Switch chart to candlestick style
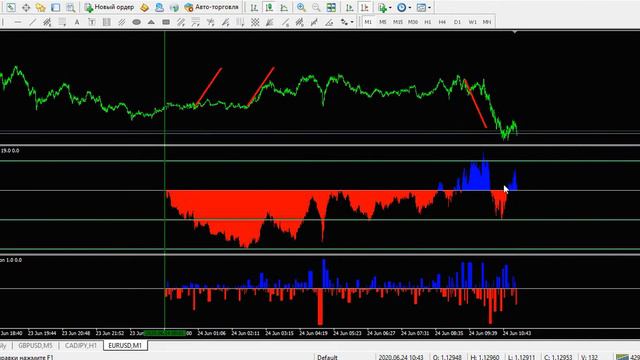The image size is (640, 360). click(x=269, y=7)
